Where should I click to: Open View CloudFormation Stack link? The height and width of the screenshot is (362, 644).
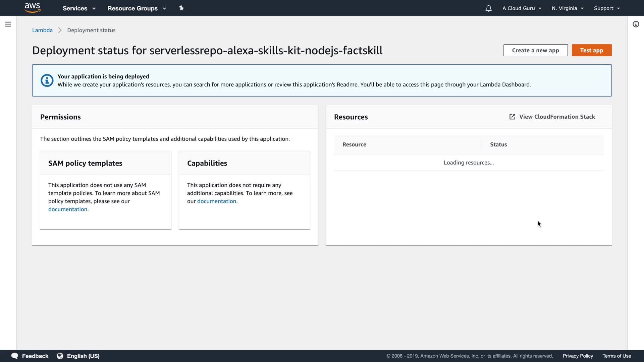(x=557, y=117)
